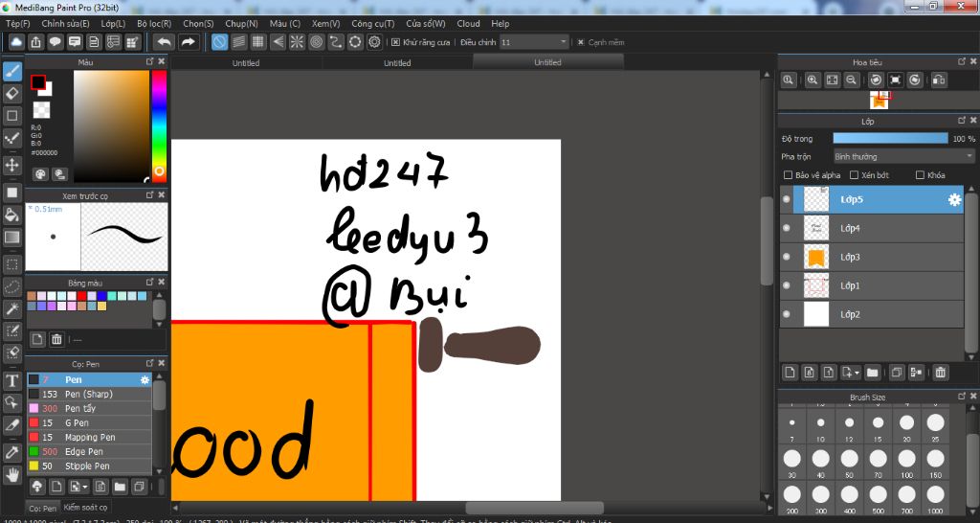Open Điều chỉnh correction dropdown
Viewport: 980px width, 523px height.
pos(534,42)
